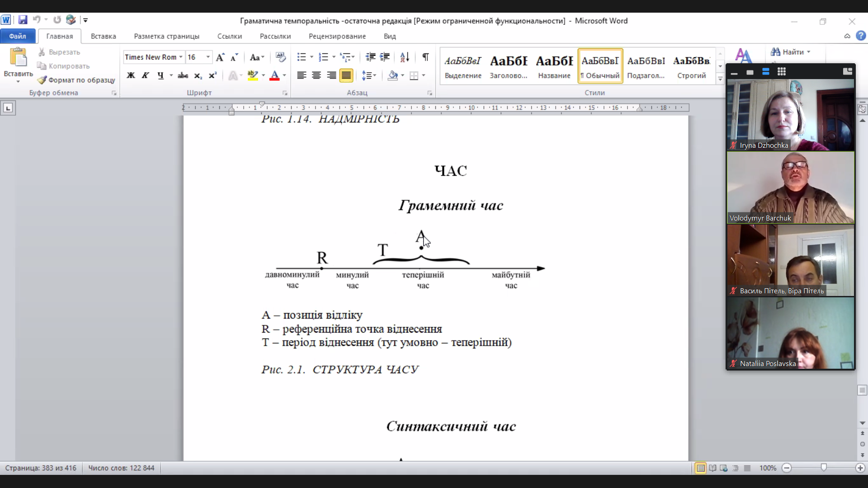The width and height of the screenshot is (868, 488).
Task: Select the Заголовок heading style
Action: [509, 66]
